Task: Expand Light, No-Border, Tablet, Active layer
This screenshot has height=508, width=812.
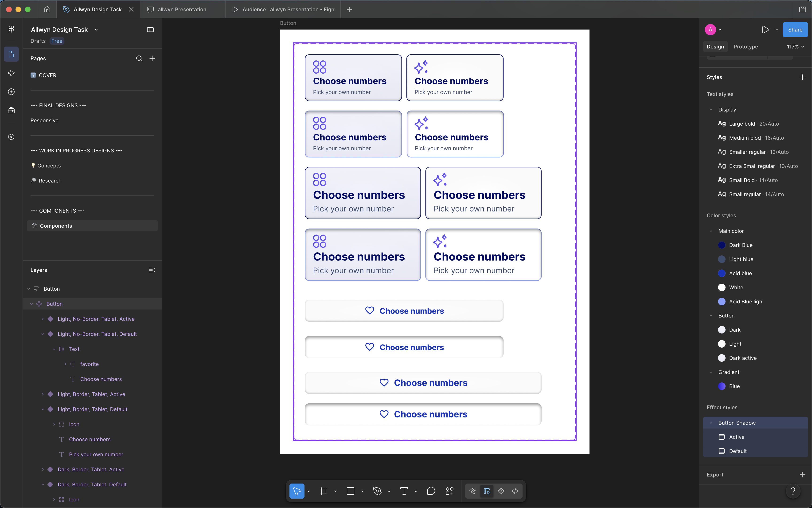Action: point(43,319)
